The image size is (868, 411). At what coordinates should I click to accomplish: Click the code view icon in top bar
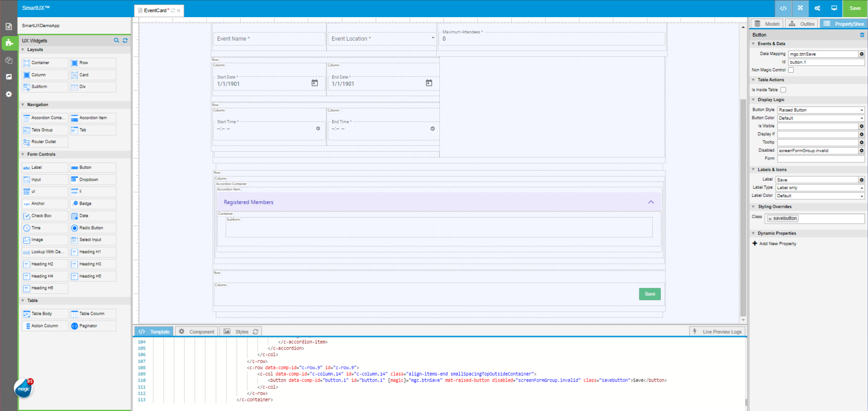click(783, 8)
